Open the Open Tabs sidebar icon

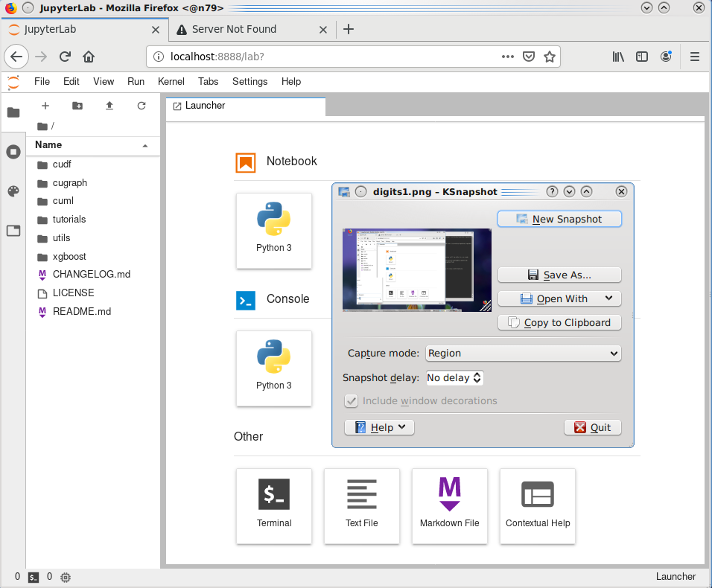pyautogui.click(x=13, y=231)
